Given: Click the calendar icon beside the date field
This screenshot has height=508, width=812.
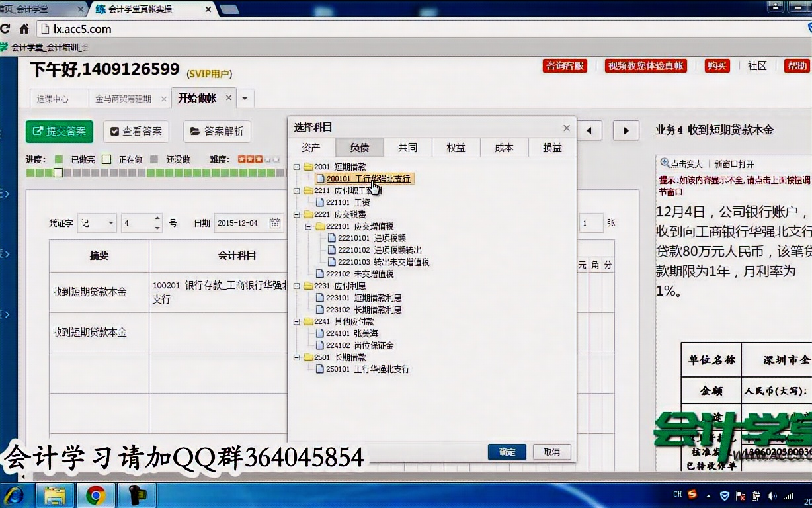Looking at the screenshot, I should coord(274,224).
